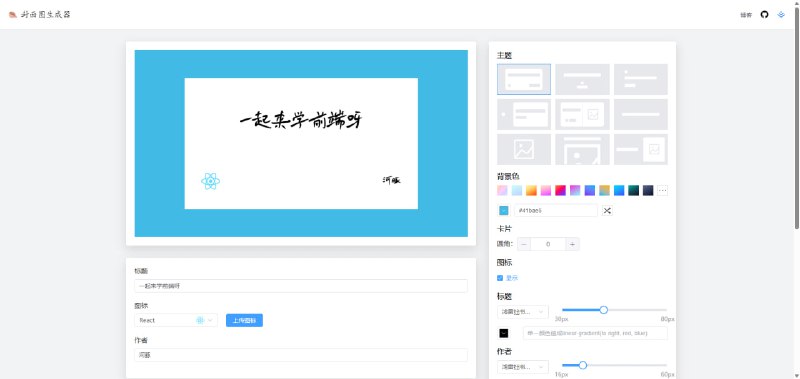Apply the red-purple gradient background

click(x=561, y=190)
